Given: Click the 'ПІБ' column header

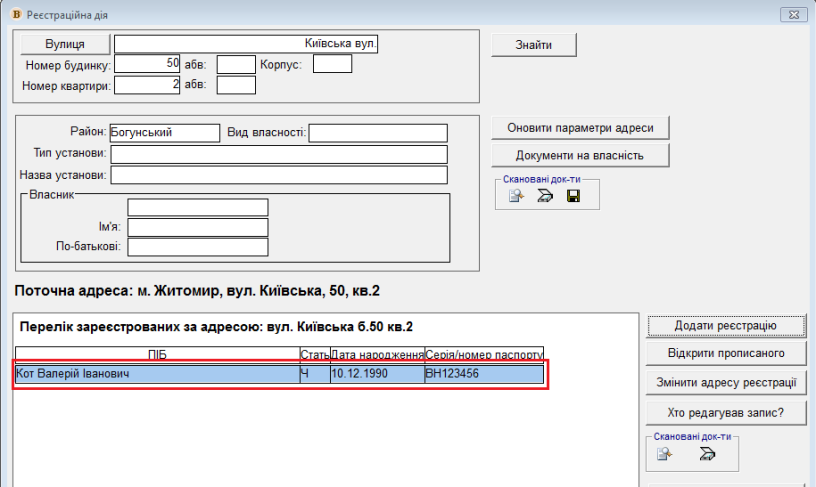Looking at the screenshot, I should (x=156, y=354).
